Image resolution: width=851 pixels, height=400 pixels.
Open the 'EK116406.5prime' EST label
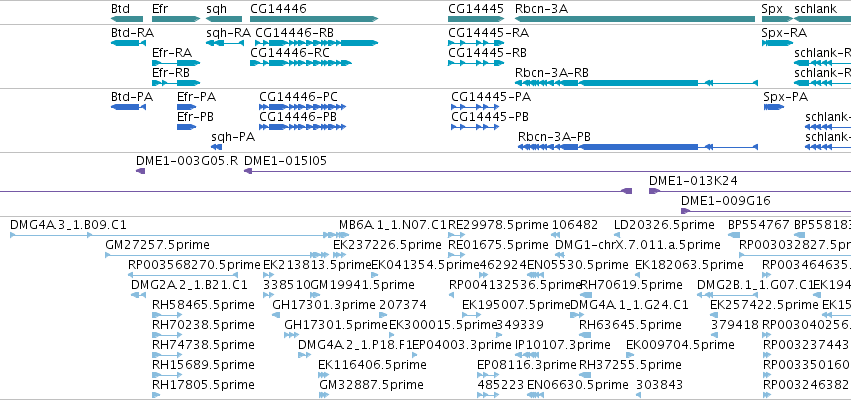coord(372,367)
